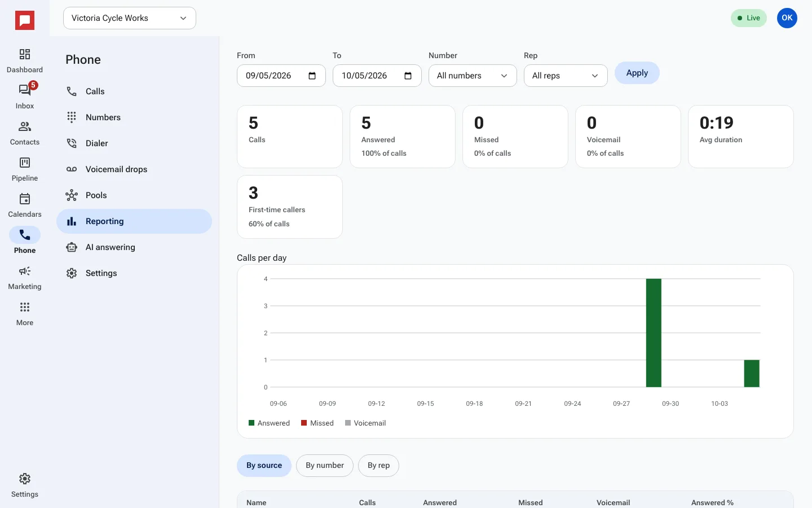Go to Contacts in sidebar

[25, 133]
